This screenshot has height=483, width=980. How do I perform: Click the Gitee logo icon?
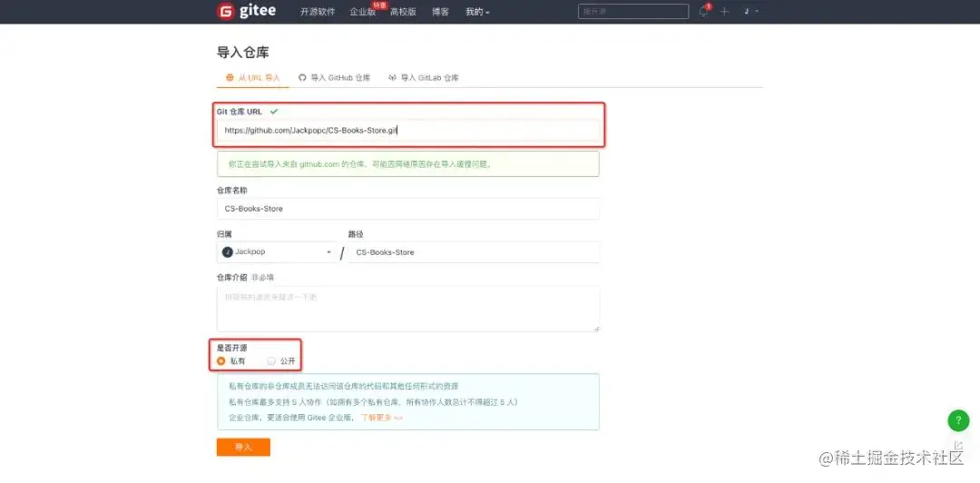pyautogui.click(x=225, y=11)
